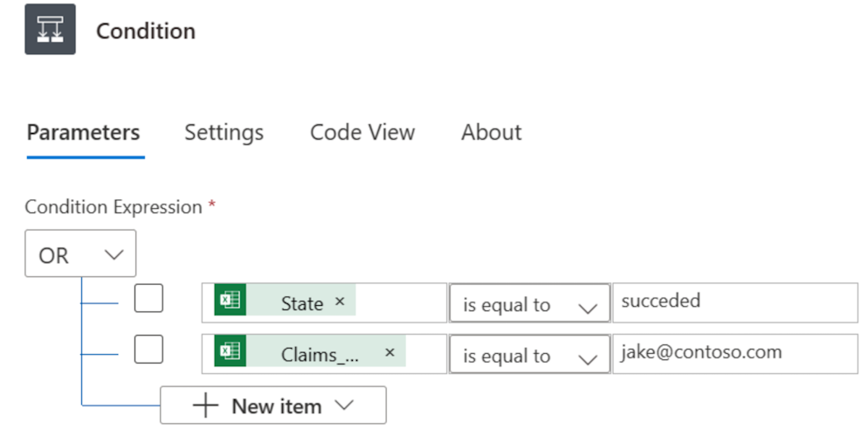Open the OR logical operator dropdown

tap(80, 254)
